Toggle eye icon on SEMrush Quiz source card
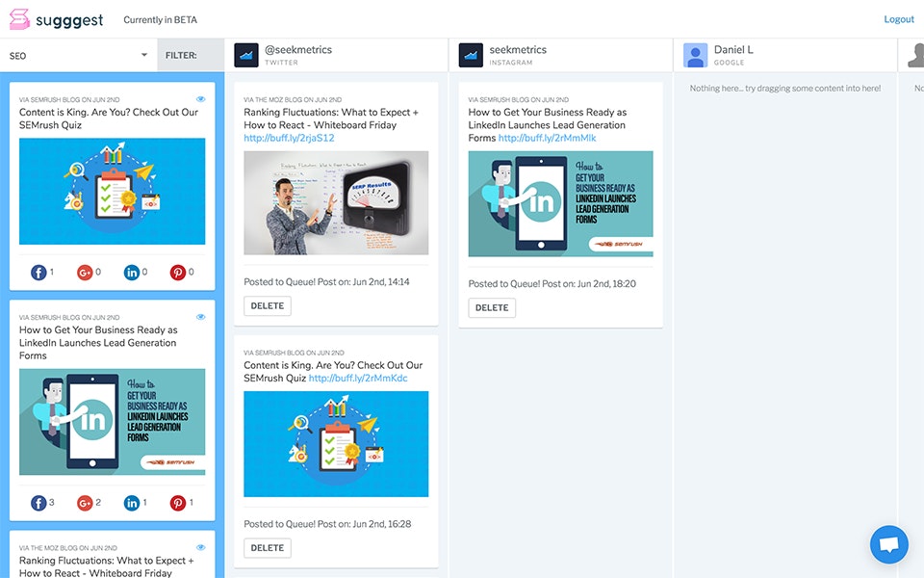The height and width of the screenshot is (578, 924). [x=200, y=99]
